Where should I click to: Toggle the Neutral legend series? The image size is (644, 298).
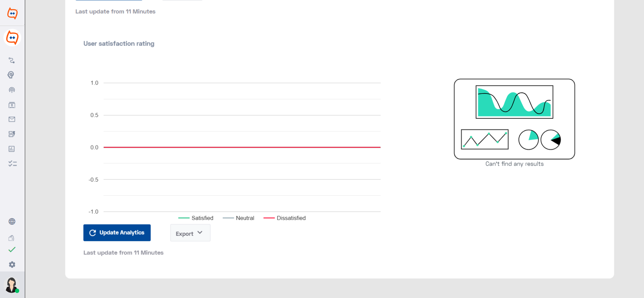238,218
